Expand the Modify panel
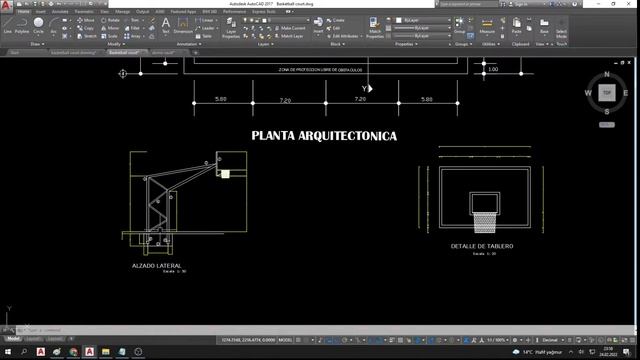This screenshot has width=640, height=360. (x=116, y=44)
